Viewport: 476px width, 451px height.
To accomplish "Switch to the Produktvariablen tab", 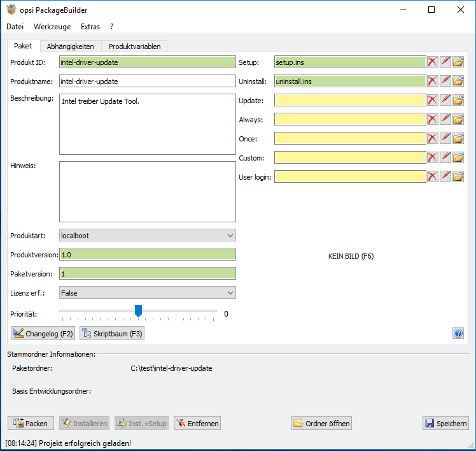I will click(134, 47).
